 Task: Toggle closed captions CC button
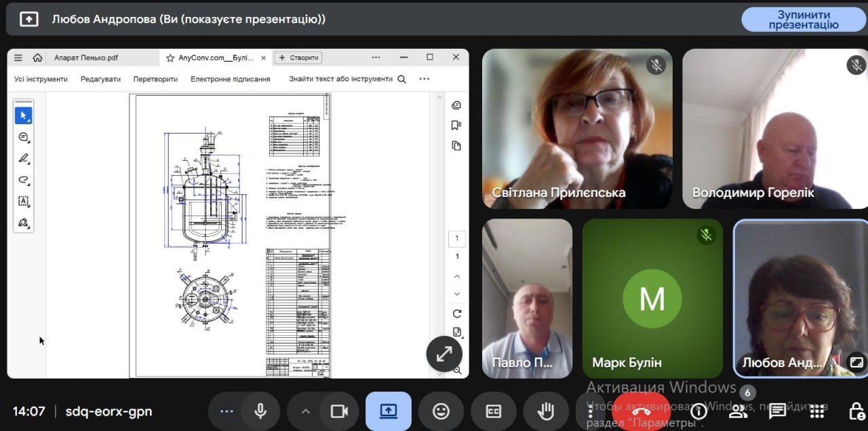coord(494,411)
